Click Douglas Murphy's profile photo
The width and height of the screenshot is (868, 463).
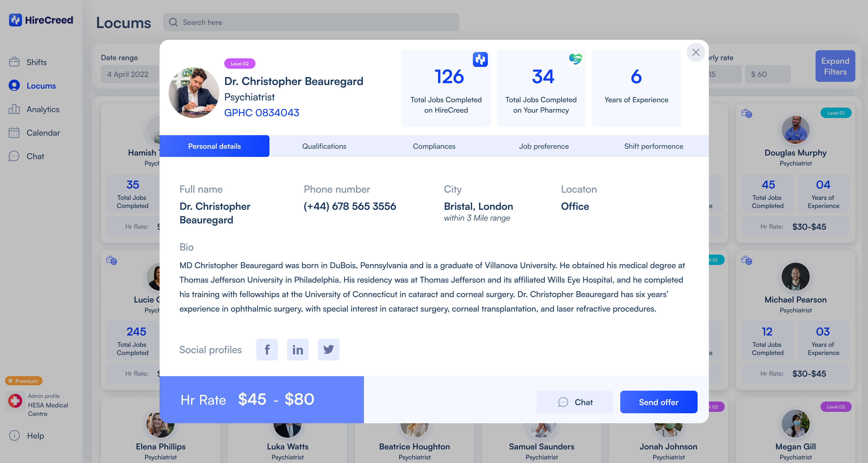[x=796, y=130]
